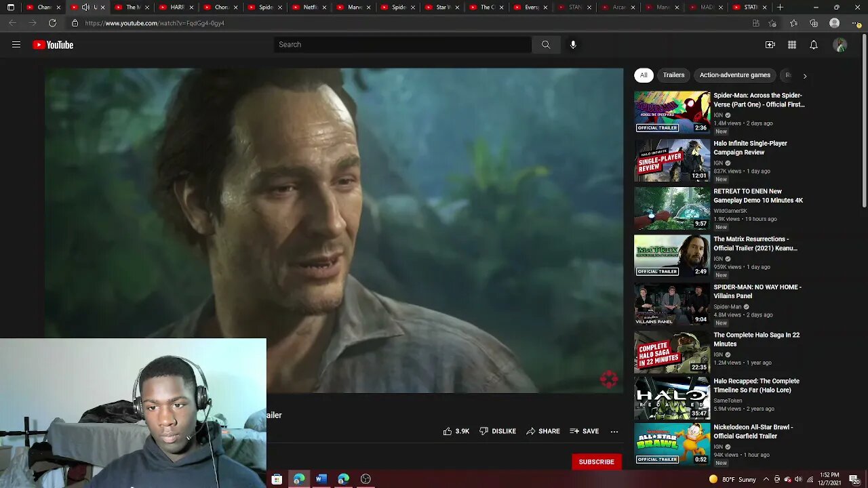Open more actions three-dot menu

[614, 431]
